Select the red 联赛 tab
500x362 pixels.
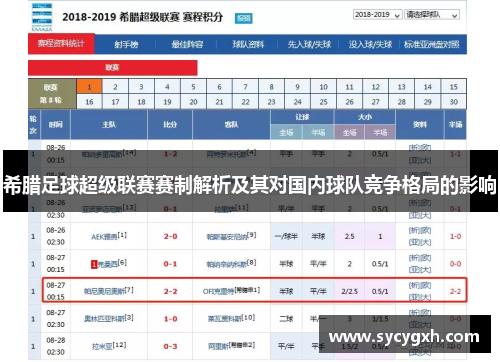tap(113, 68)
